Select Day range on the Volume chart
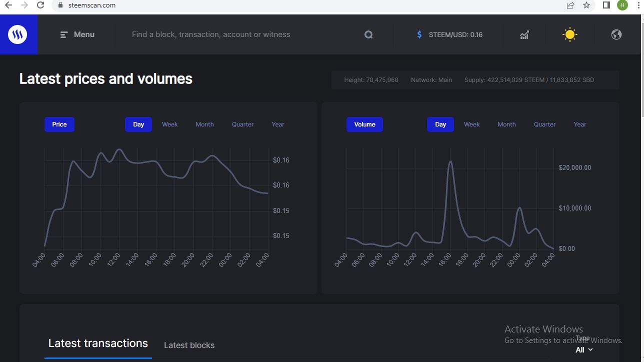 [440, 124]
